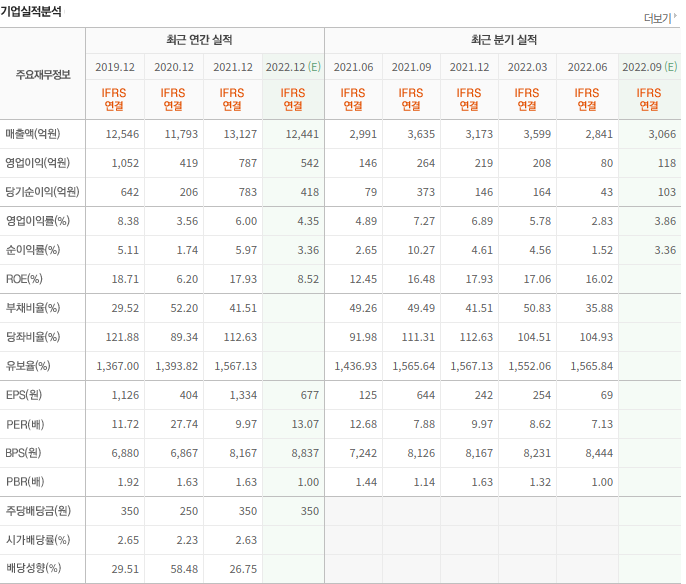Viewport: 686px width, 584px height.
Task: Click the 1.92 PBR value
Action: 128,482
